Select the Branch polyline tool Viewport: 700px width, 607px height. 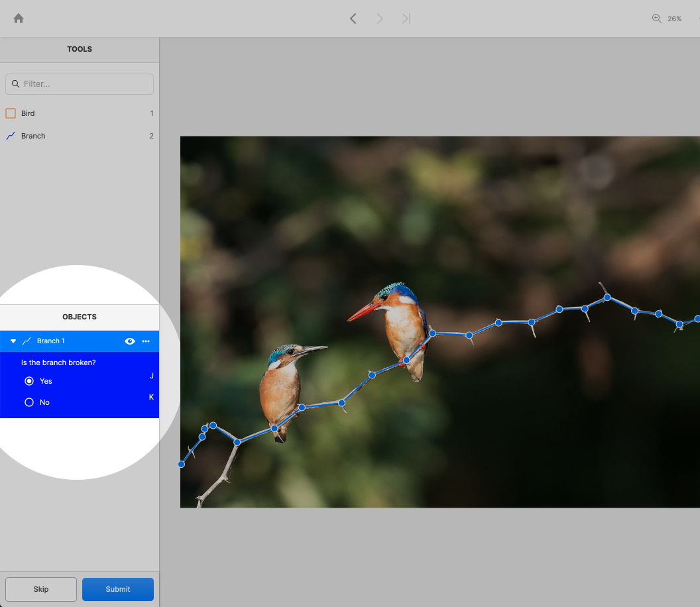80,136
